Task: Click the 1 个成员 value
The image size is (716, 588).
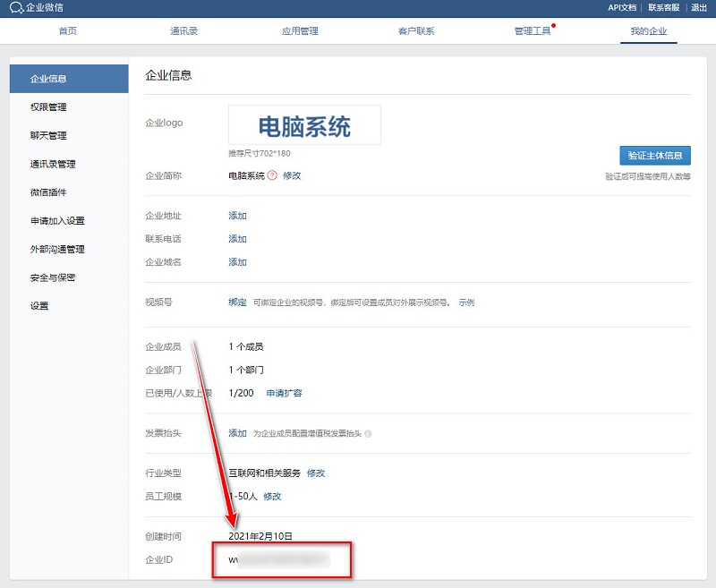Action: point(246,347)
